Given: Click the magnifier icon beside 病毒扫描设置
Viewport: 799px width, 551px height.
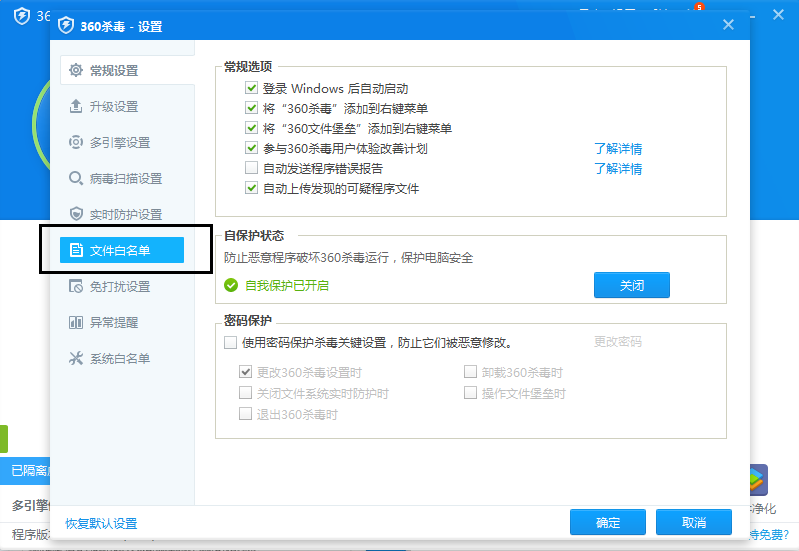Looking at the screenshot, I should point(75,178).
